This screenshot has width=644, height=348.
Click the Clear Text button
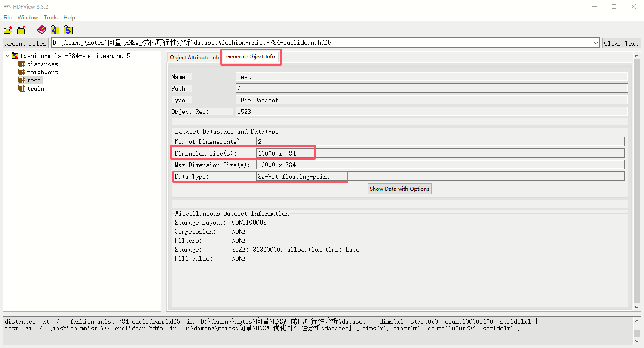621,43
